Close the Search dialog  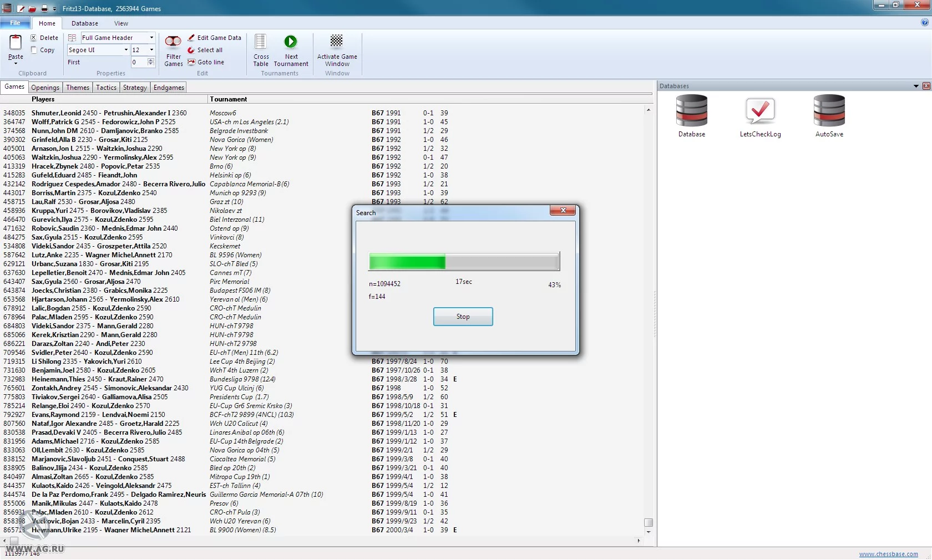563,210
